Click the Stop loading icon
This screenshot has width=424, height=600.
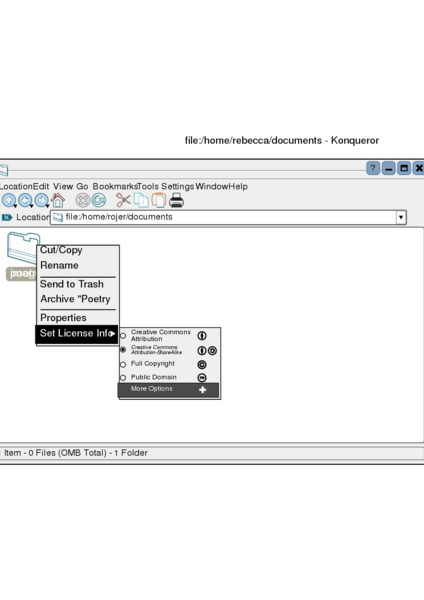pos(82,200)
